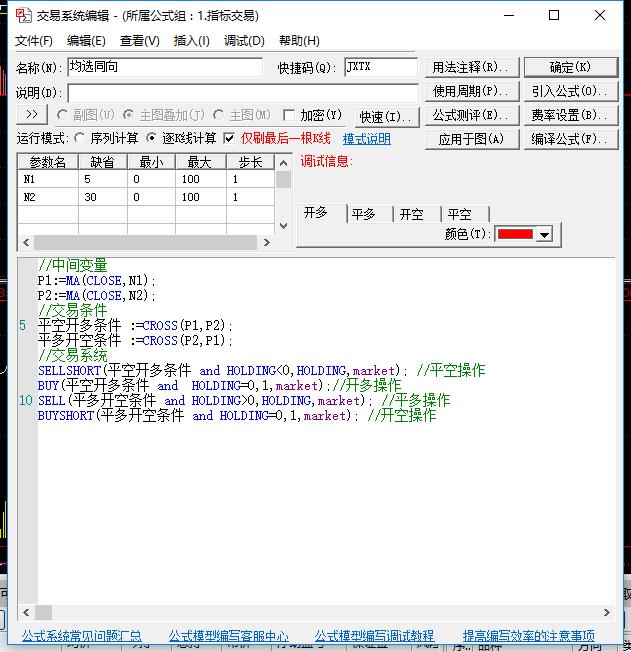Switch to the 开多 tab
Image resolution: width=631 pixels, height=652 pixels.
pos(321,213)
